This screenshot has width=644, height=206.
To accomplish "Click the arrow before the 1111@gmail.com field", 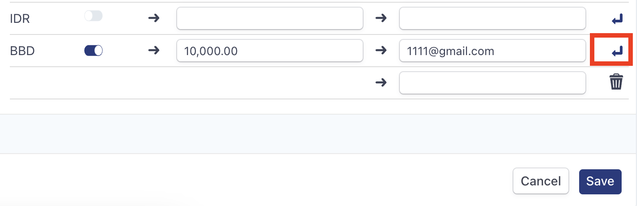I will point(381,51).
